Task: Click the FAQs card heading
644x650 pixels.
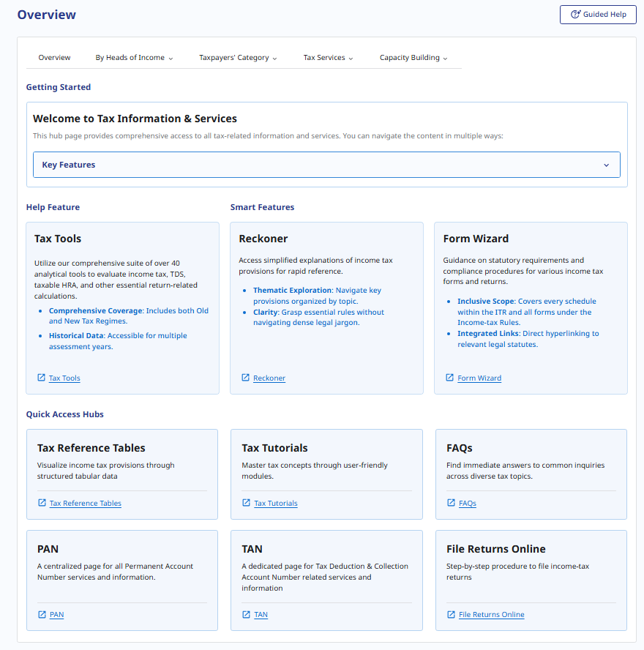Action: (459, 448)
